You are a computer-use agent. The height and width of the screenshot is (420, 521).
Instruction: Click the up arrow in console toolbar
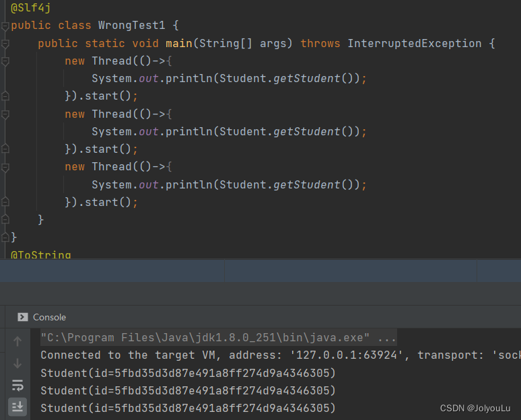[18, 341]
